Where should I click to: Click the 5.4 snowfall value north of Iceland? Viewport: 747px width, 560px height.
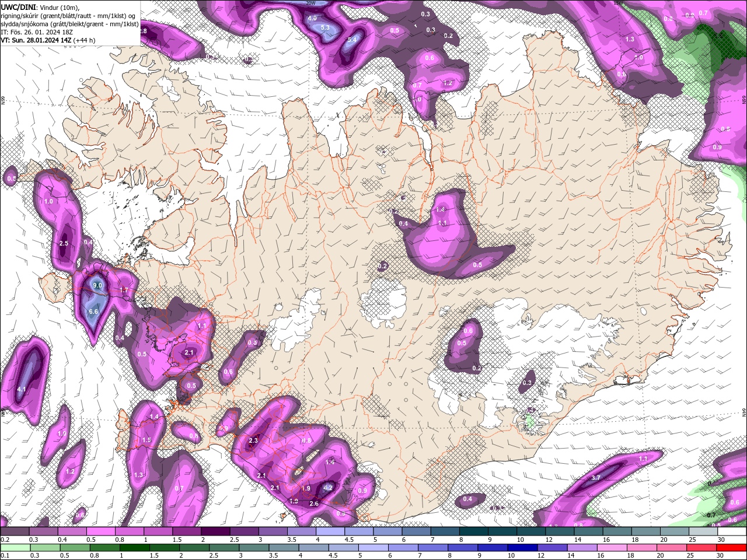pyautogui.click(x=352, y=40)
